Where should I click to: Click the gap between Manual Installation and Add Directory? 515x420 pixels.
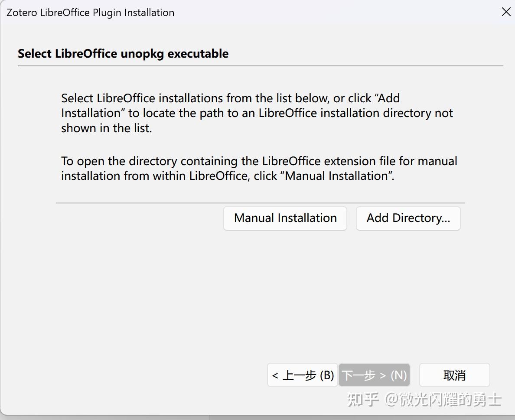[x=351, y=218]
